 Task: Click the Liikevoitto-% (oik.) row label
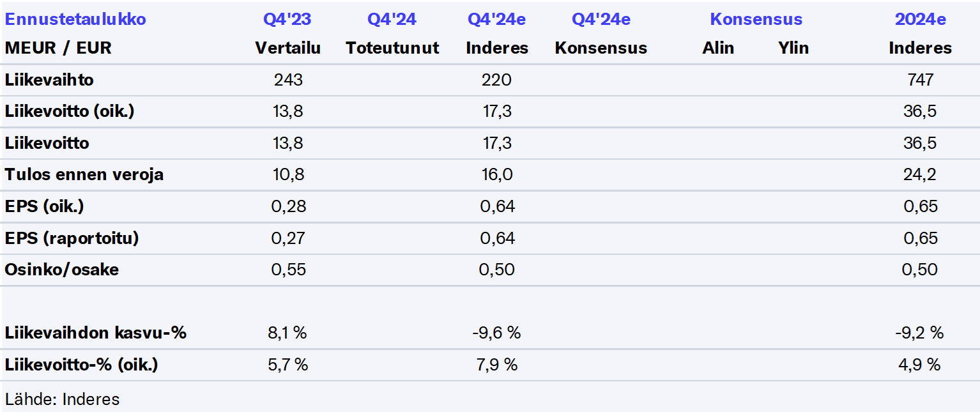coord(81,365)
